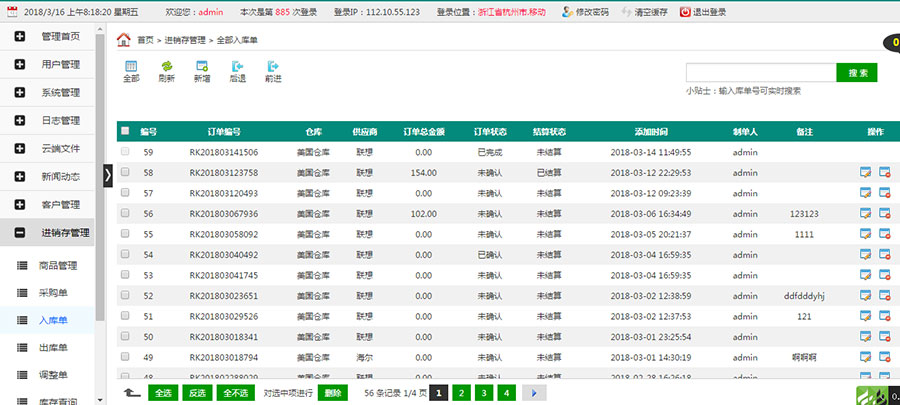900x405 pixels.
Task: Check the select-all checkbox in table header
Action: pyautogui.click(x=125, y=131)
